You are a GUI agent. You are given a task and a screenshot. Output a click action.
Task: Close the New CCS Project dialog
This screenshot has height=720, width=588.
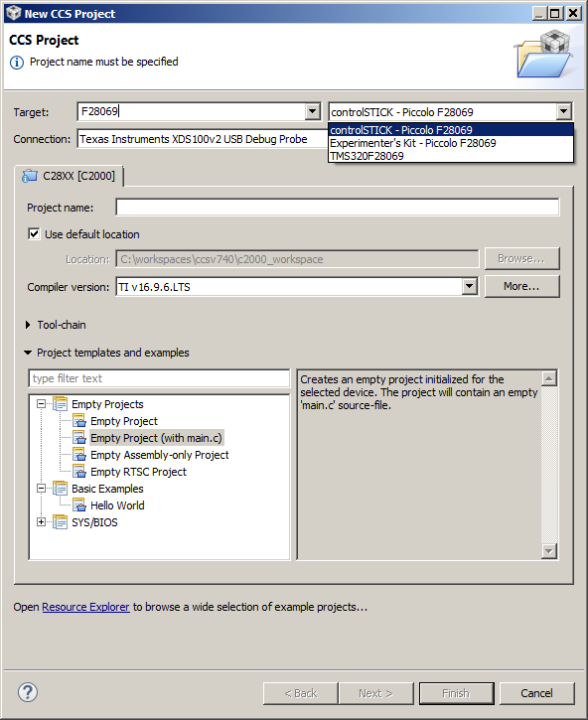click(x=574, y=13)
